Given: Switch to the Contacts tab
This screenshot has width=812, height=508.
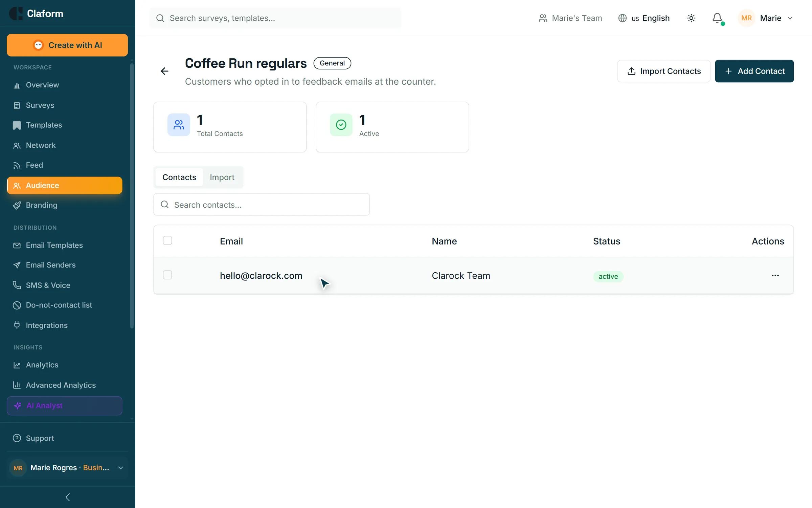Looking at the screenshot, I should tap(179, 177).
